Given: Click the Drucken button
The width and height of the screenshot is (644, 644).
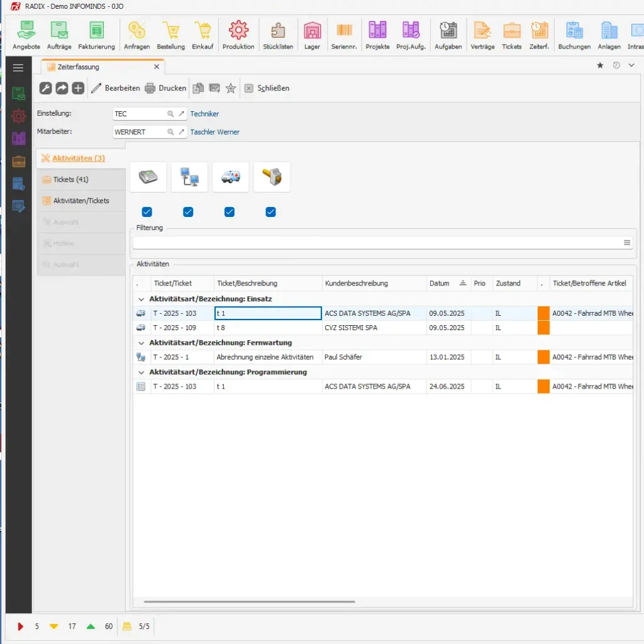Looking at the screenshot, I should pos(165,88).
